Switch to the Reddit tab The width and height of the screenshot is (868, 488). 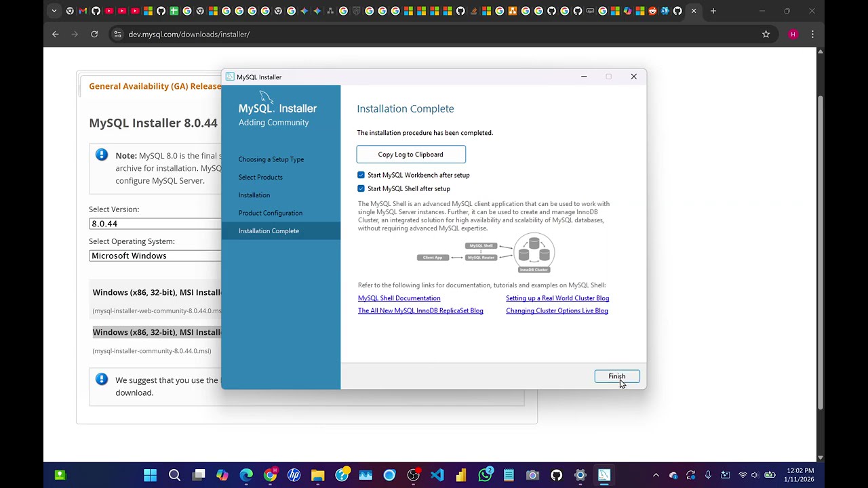tap(652, 11)
